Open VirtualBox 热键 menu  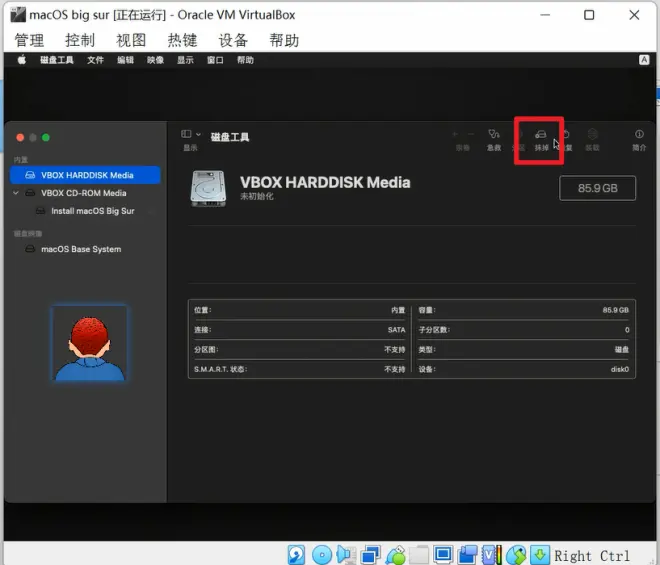click(x=182, y=40)
